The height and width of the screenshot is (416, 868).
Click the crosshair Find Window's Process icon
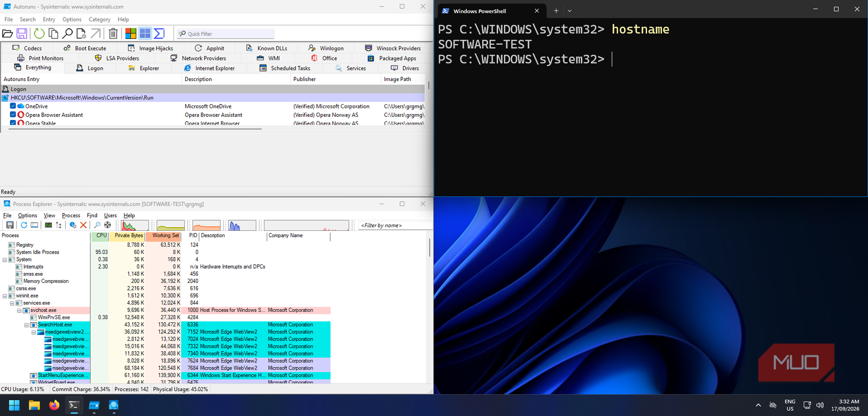(108, 225)
